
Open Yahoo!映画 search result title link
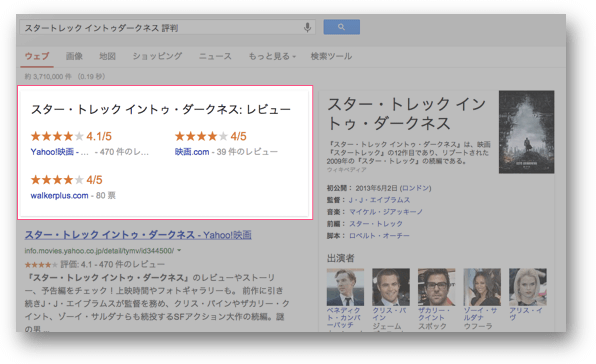[138, 235]
